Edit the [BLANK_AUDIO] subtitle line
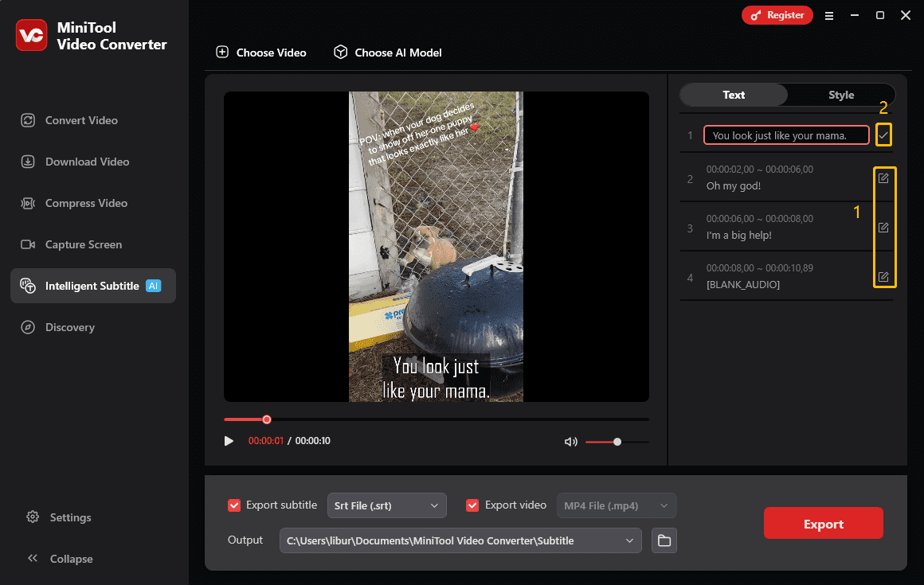Screen dimensions: 924x585 [x=883, y=277]
